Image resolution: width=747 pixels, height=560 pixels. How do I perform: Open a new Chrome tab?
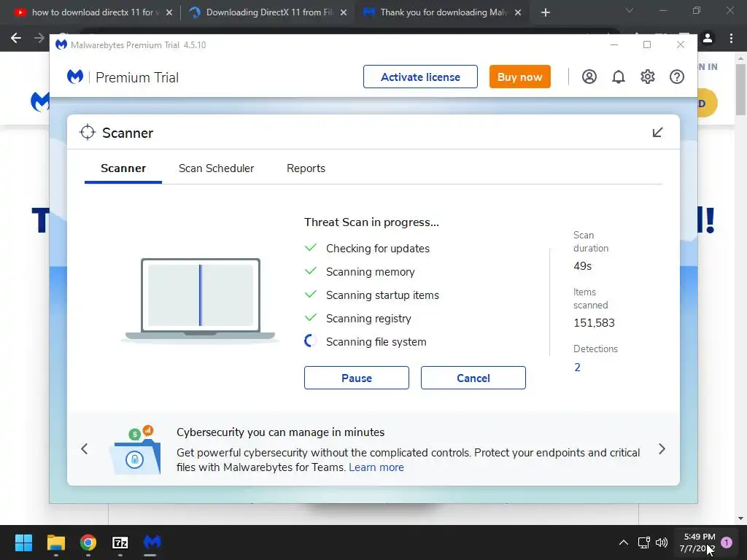pyautogui.click(x=546, y=12)
